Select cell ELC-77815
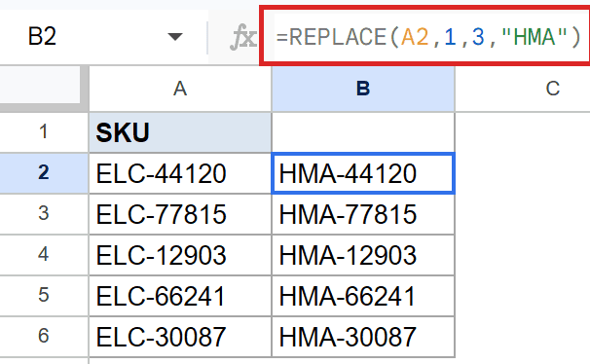The width and height of the screenshot is (590, 364). (180, 214)
